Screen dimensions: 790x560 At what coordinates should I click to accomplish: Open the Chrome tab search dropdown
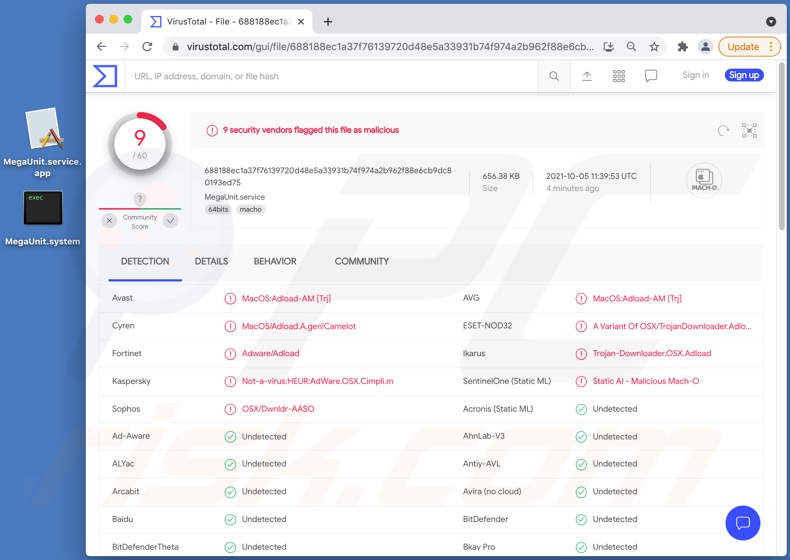[771, 21]
